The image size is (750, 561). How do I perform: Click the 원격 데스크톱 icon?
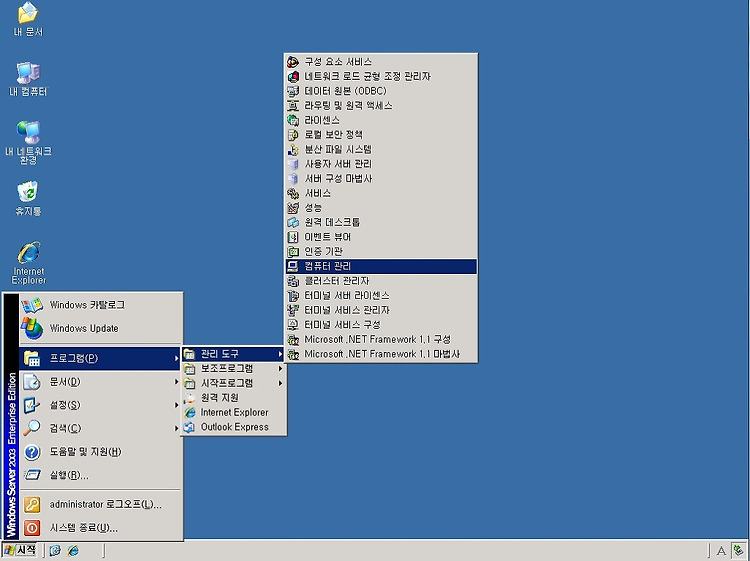(293, 222)
